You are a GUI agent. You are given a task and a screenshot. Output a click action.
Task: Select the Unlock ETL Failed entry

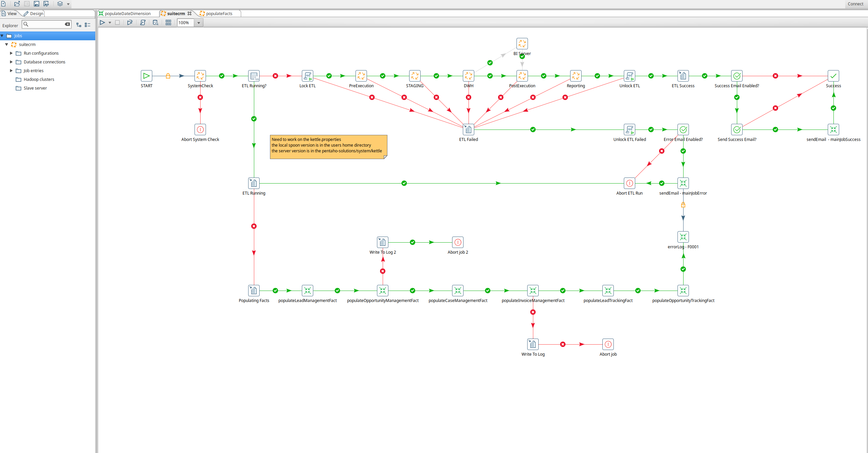click(630, 130)
